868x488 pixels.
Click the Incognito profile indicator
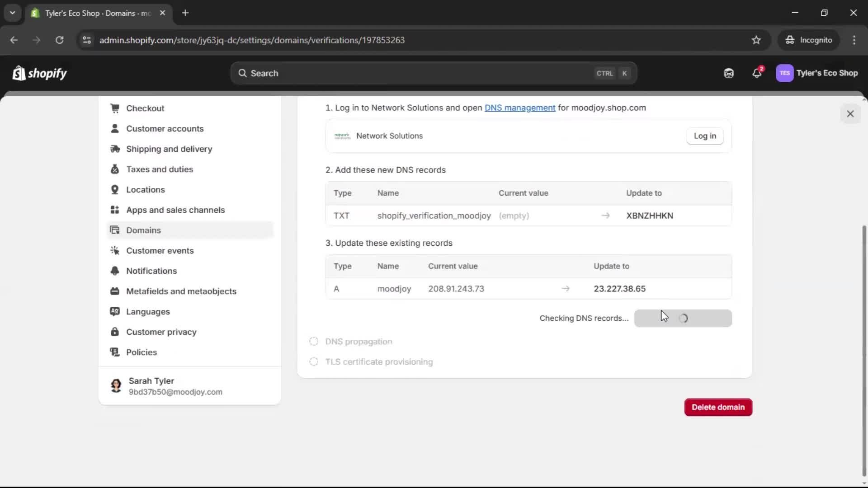pyautogui.click(x=809, y=40)
